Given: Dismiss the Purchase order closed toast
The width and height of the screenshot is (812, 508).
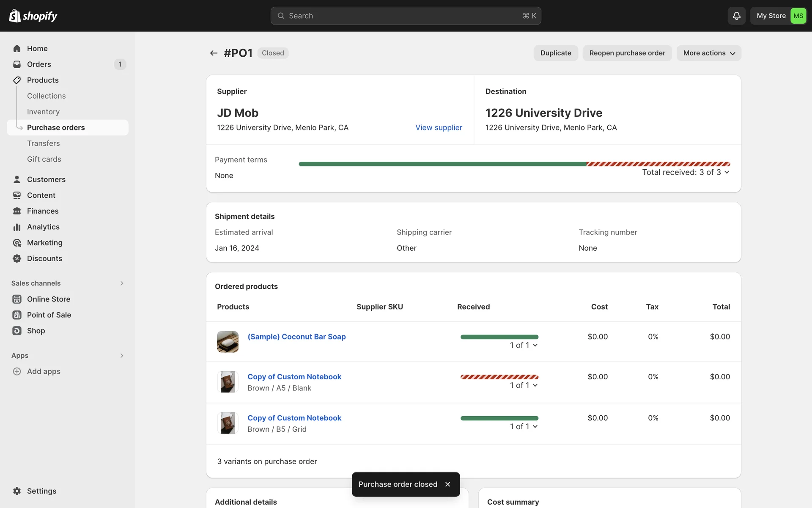Looking at the screenshot, I should click(447, 484).
